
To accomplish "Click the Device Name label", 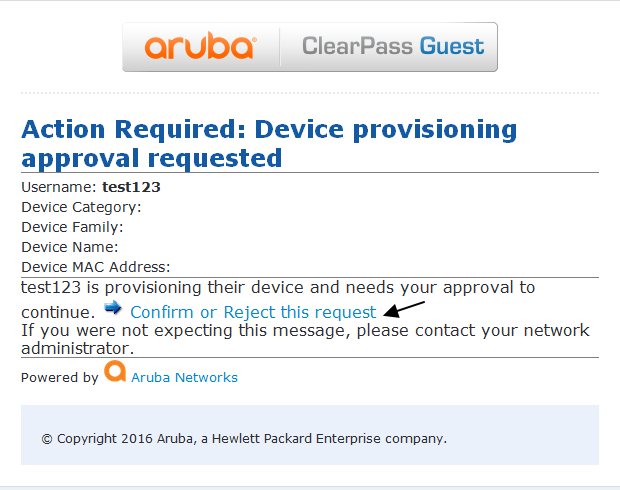I will pos(70,247).
